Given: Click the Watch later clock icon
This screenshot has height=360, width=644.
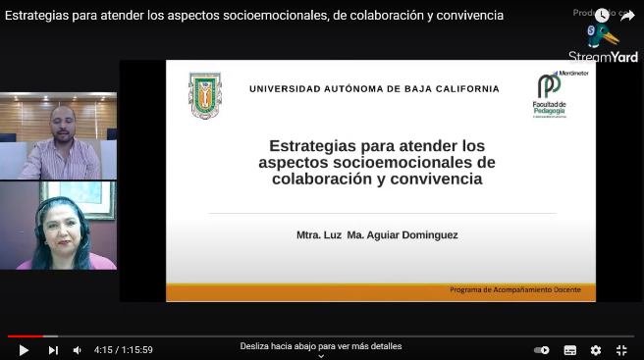Looking at the screenshot, I should pos(602,15).
